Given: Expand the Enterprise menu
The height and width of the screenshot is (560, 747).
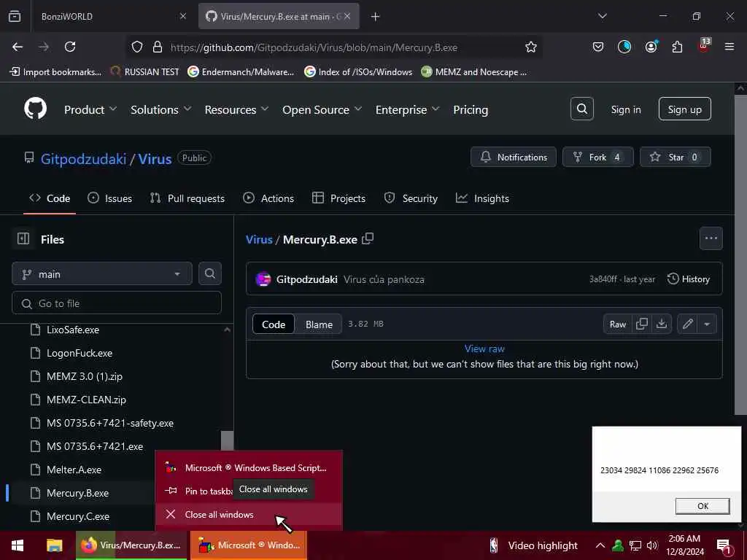Looking at the screenshot, I should tap(407, 109).
